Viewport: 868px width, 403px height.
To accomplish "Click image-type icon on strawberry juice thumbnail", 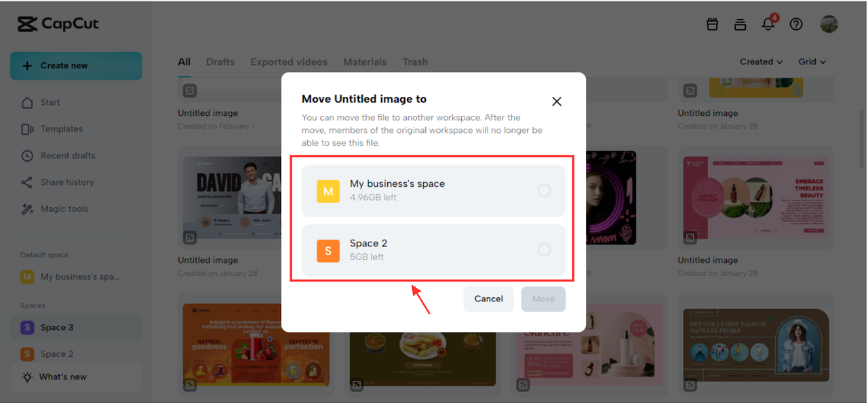I will click(x=190, y=385).
